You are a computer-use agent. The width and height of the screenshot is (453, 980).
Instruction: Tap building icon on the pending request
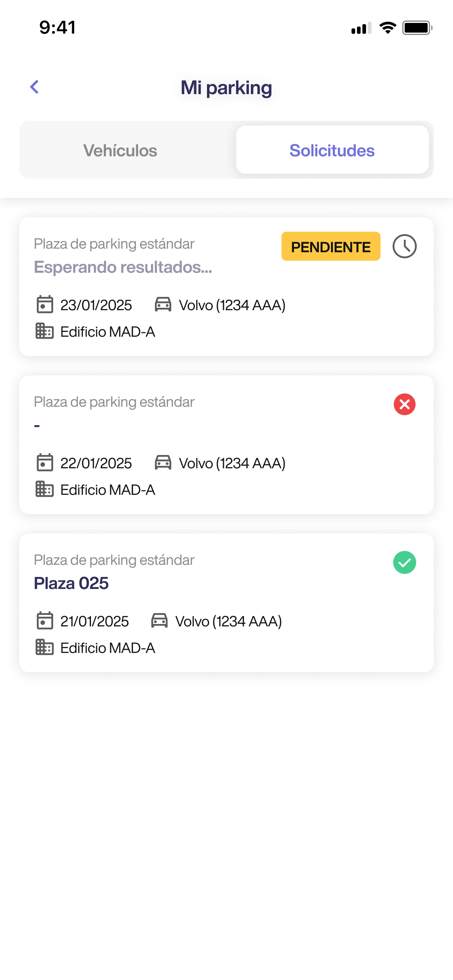coord(44,331)
